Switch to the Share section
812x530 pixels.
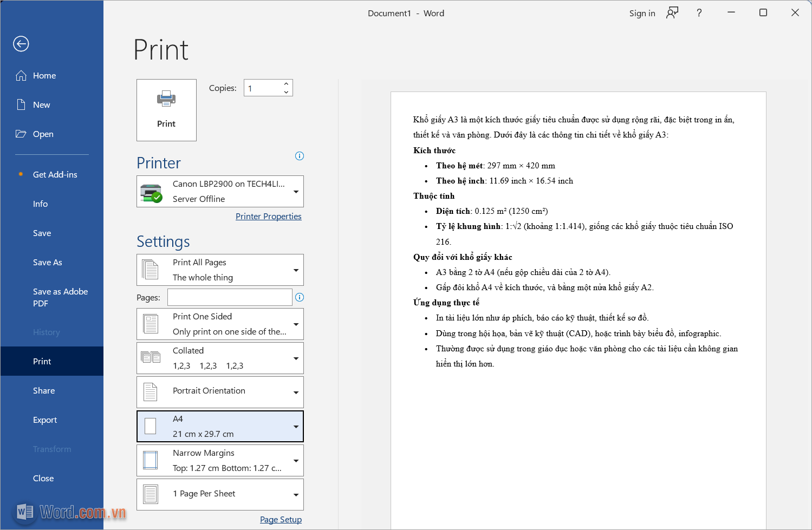pyautogui.click(x=43, y=390)
